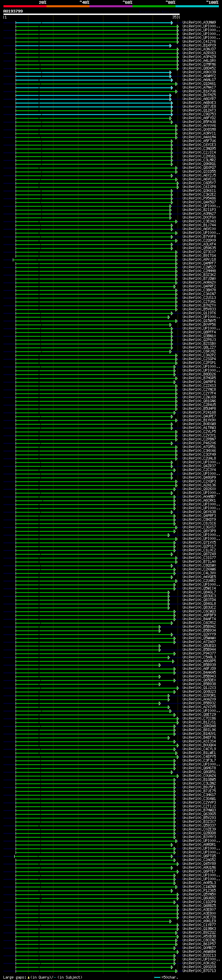222x980 pixels.
Task: Click hit name UniRef100_Q926X0
Action: (199, 489)
